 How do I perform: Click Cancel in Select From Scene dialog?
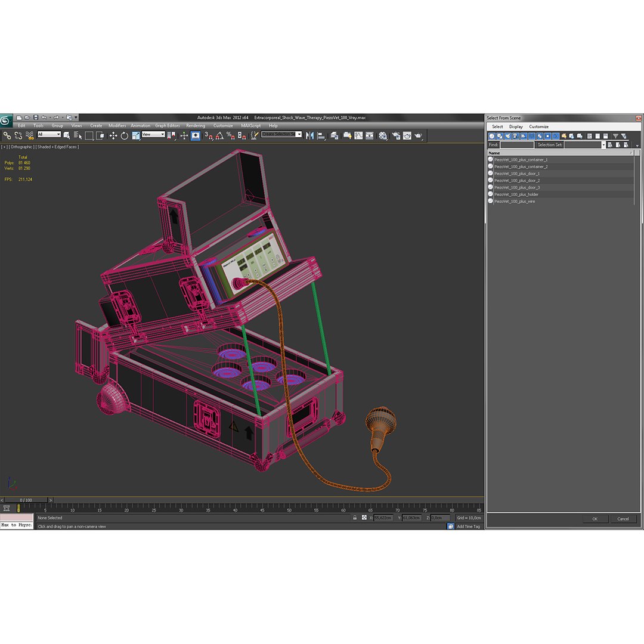623,519
